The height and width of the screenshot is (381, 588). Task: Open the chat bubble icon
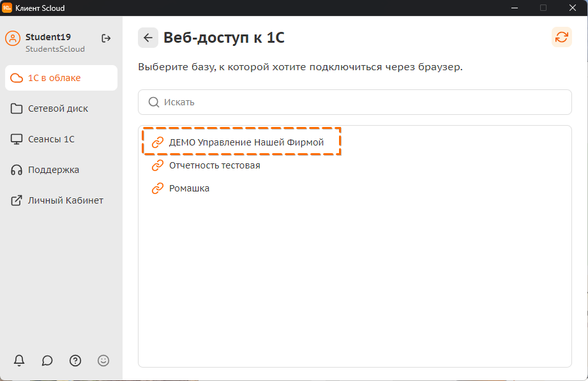click(x=47, y=361)
